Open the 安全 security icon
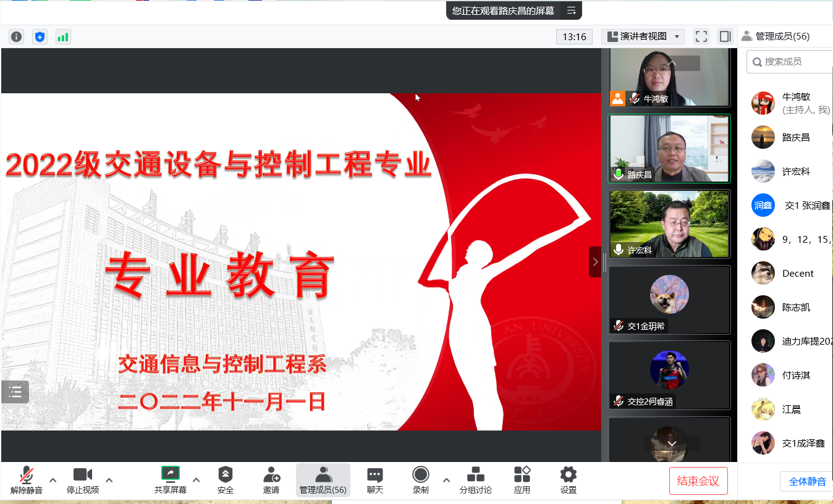 pyautogui.click(x=226, y=480)
